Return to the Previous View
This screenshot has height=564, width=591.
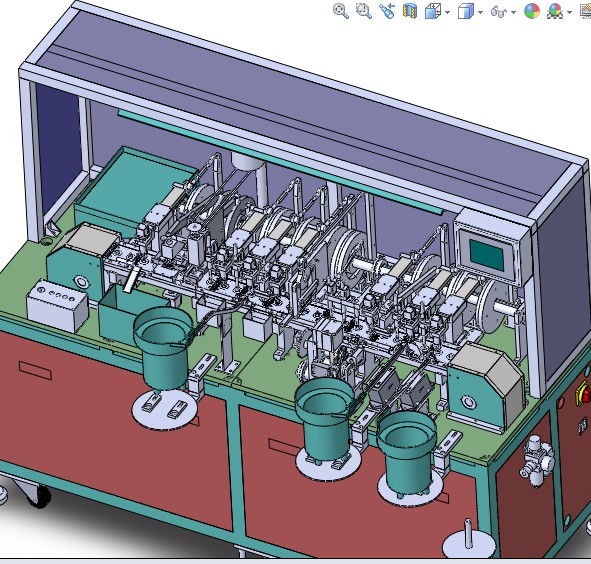pos(387,11)
